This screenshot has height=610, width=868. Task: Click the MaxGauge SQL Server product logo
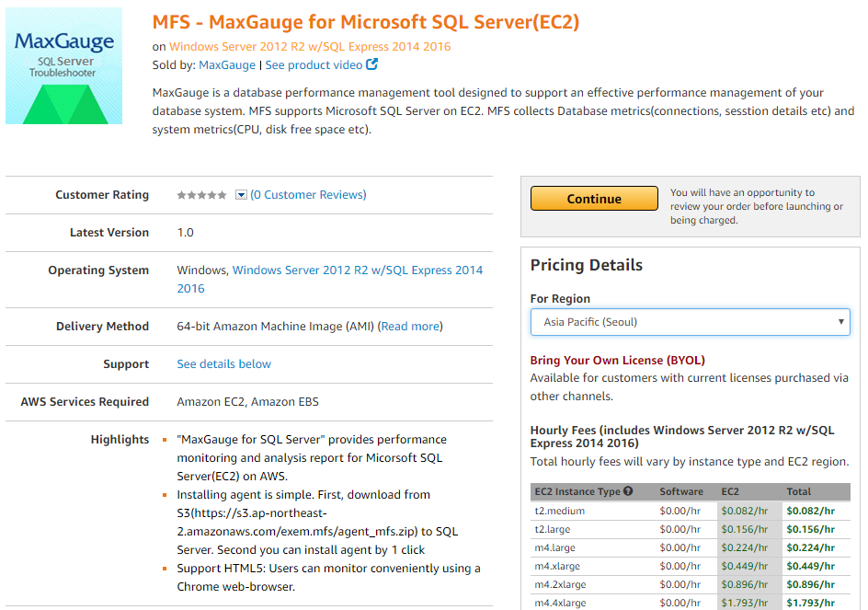[63, 65]
